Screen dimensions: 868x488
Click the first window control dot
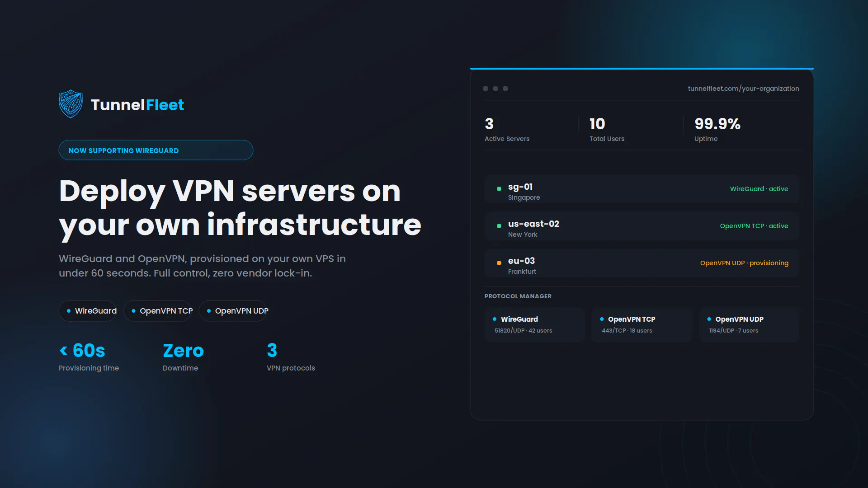pos(486,89)
